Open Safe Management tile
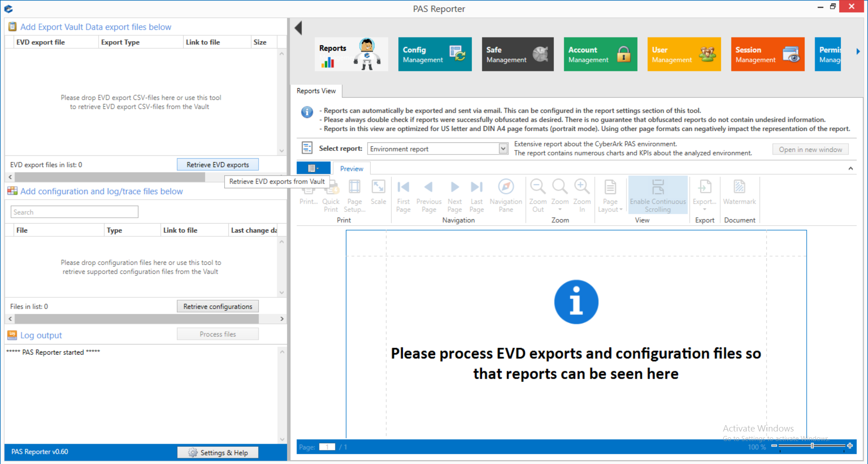The width and height of the screenshot is (868, 464). (518, 54)
